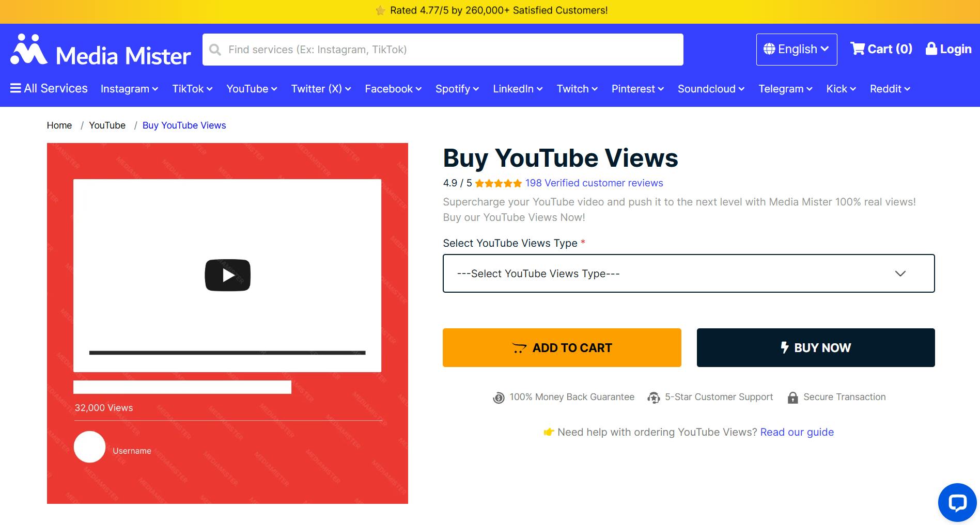Open the live chat bubble icon
Viewport: 980px width, 525px height.
(x=957, y=502)
